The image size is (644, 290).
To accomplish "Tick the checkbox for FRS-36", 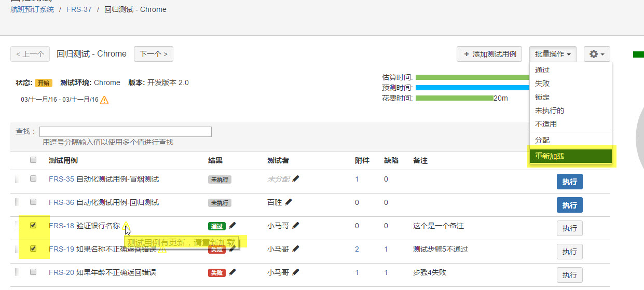I will [x=33, y=202].
